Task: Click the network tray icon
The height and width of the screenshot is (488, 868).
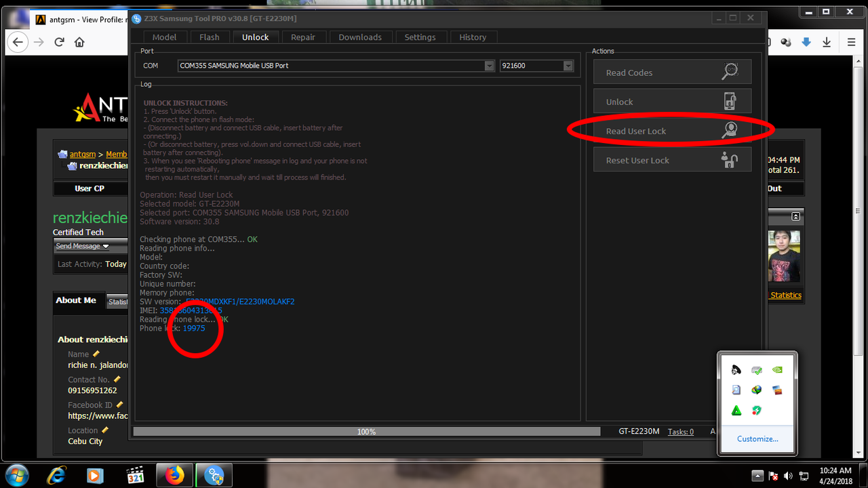Action: 804,476
